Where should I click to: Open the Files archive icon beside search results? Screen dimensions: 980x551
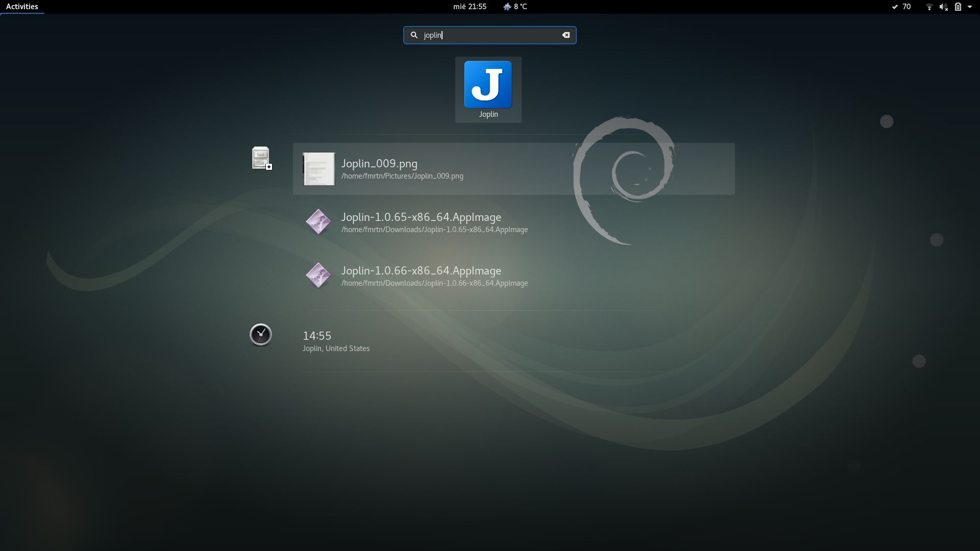click(260, 158)
